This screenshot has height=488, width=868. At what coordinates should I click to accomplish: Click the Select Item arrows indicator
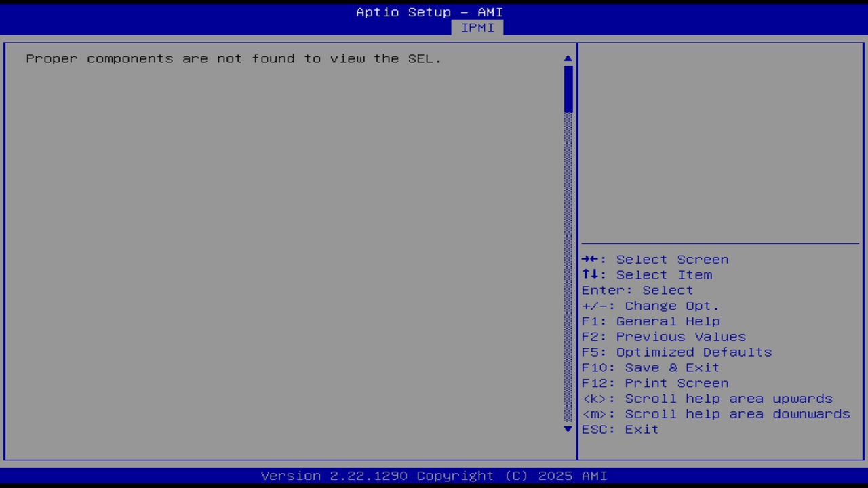tap(591, 274)
